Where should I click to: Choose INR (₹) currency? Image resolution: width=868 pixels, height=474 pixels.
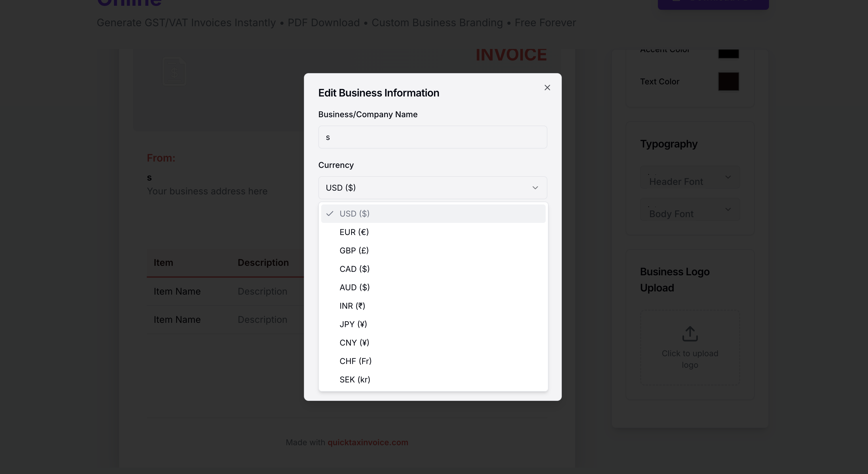[433, 306]
